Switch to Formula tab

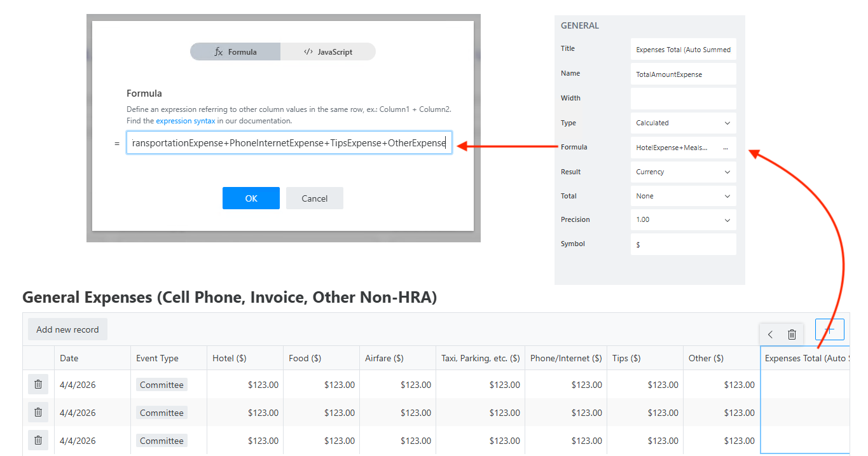(235, 52)
